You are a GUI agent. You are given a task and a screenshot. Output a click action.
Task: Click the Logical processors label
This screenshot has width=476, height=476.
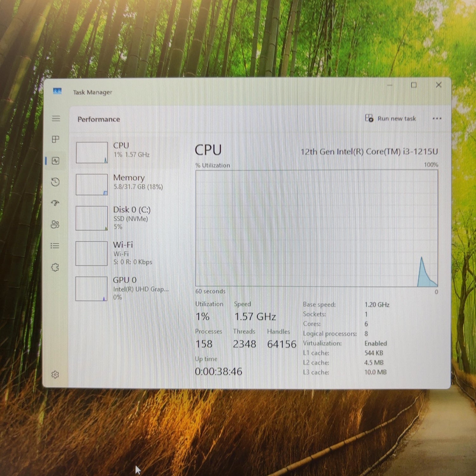click(x=330, y=334)
